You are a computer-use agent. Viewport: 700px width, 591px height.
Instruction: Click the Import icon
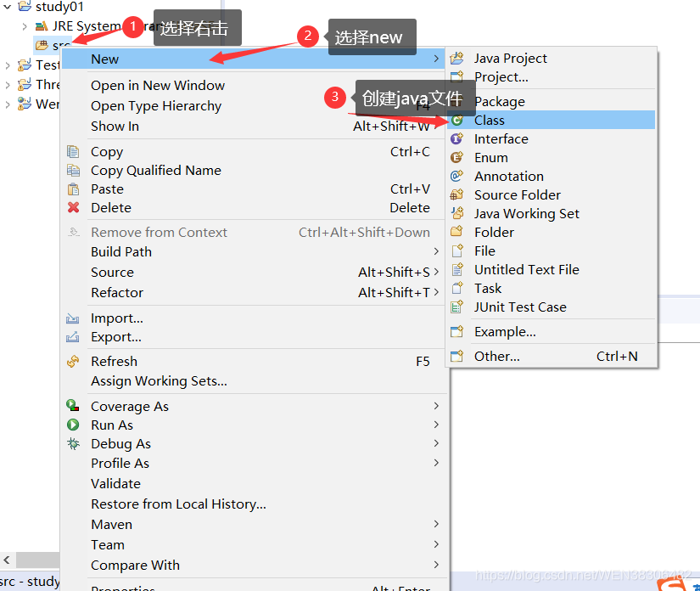coord(73,318)
